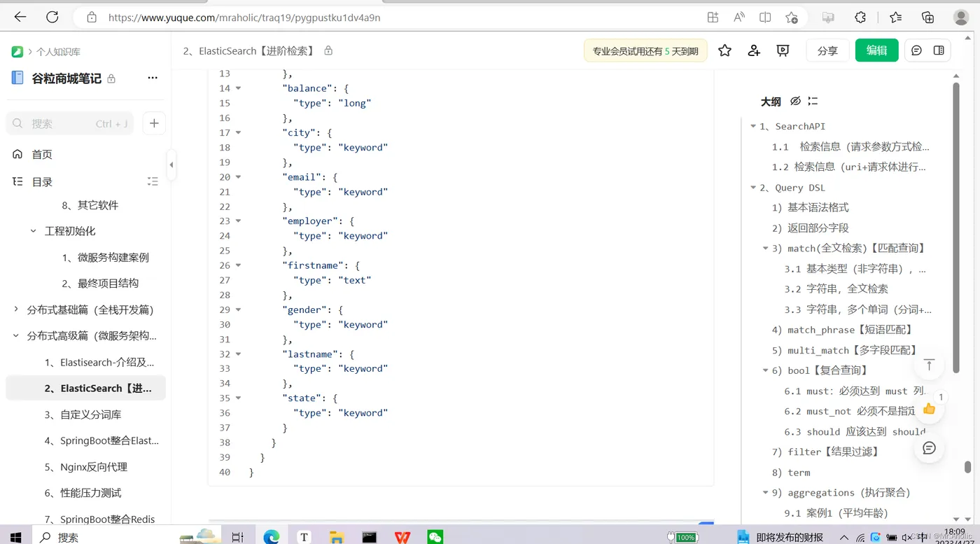Jump to outline 4) match_phrase【短语匹配】
This screenshot has height=544, width=980.
click(x=842, y=330)
